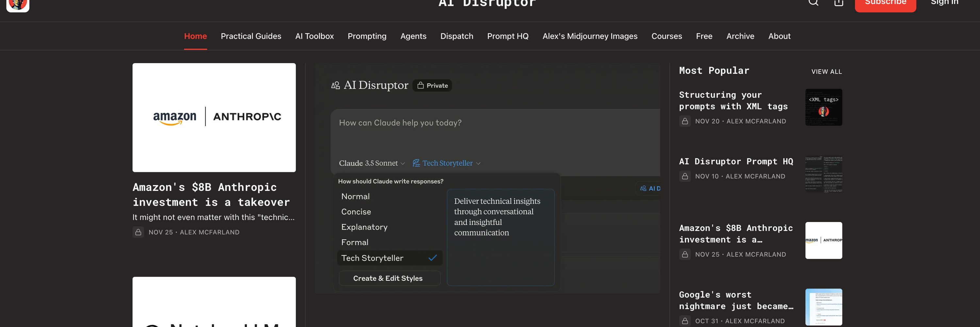This screenshot has width=980, height=327.
Task: Go to the Courses tab
Action: click(x=667, y=36)
